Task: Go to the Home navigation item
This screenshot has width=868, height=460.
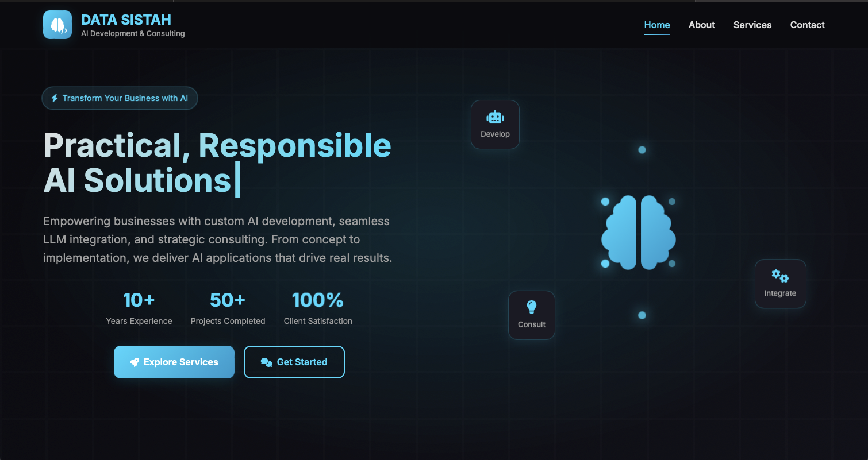Action: pyautogui.click(x=657, y=25)
